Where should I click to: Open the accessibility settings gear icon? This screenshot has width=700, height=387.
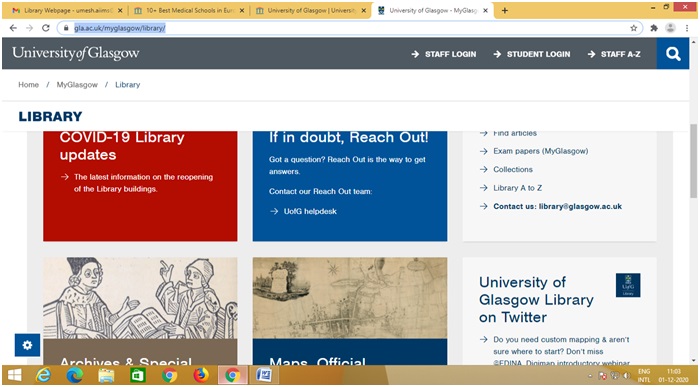coord(27,345)
